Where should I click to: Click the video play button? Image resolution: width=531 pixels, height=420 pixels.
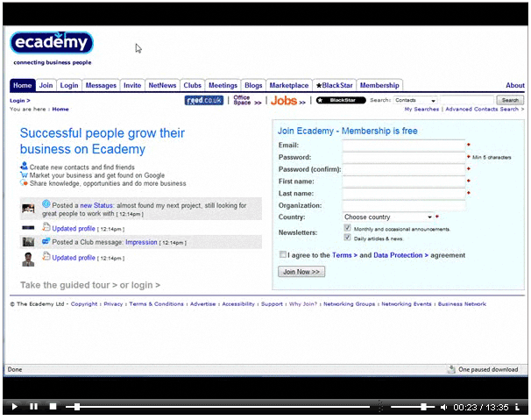point(15,407)
